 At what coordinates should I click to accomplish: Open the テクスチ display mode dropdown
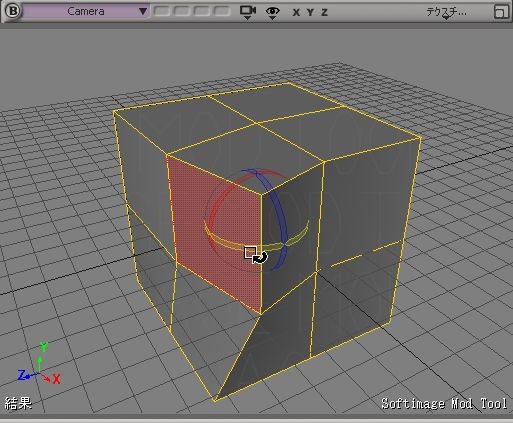point(446,12)
